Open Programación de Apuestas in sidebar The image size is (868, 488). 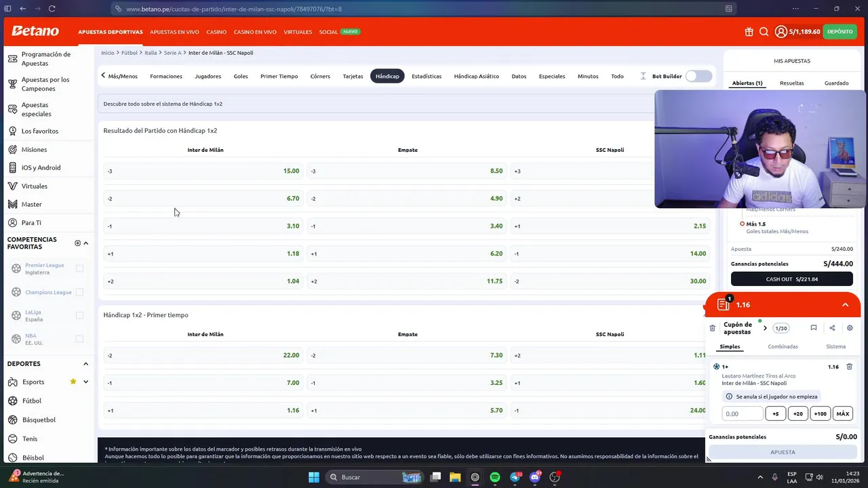[x=47, y=58]
